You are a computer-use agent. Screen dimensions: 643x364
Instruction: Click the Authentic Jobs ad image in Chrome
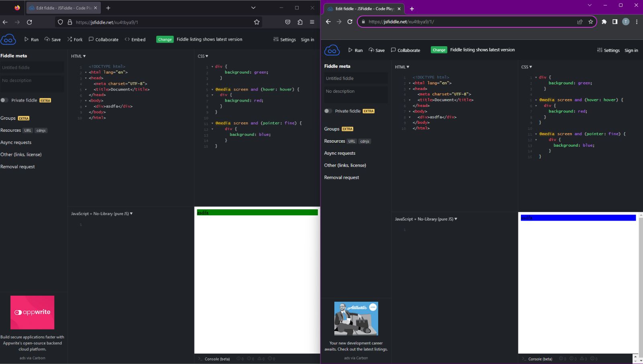point(356,319)
